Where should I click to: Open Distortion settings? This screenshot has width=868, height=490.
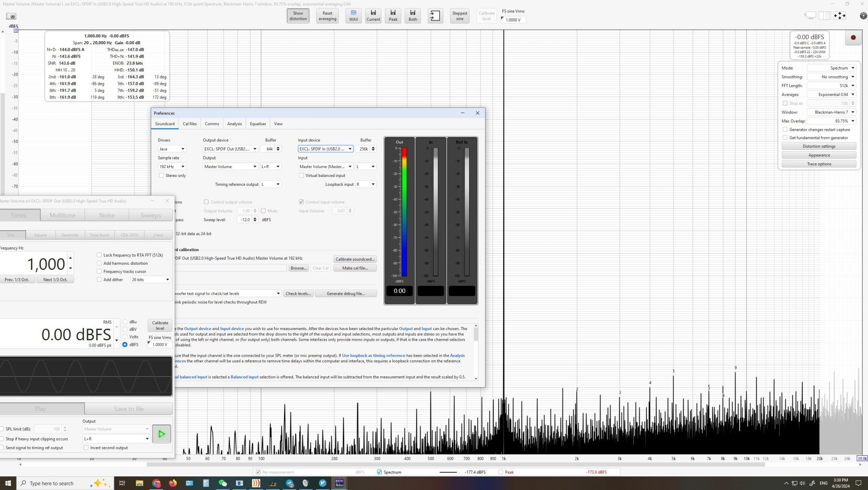[x=819, y=146]
